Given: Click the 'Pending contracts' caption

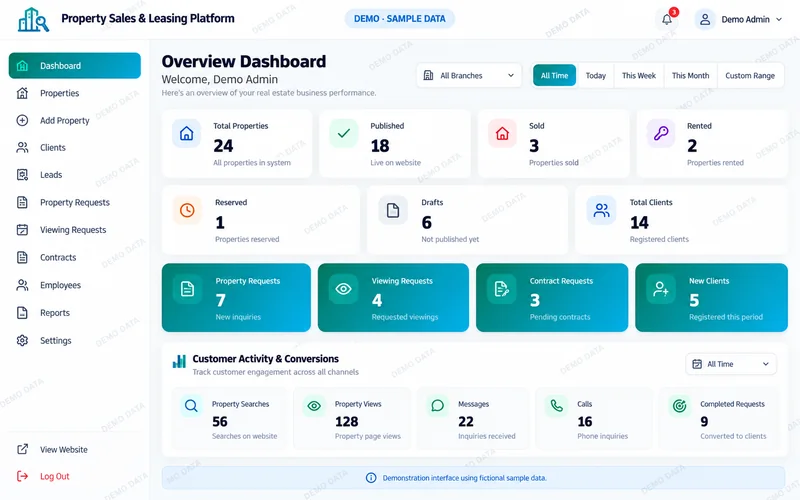Looking at the screenshot, I should coord(560,317).
